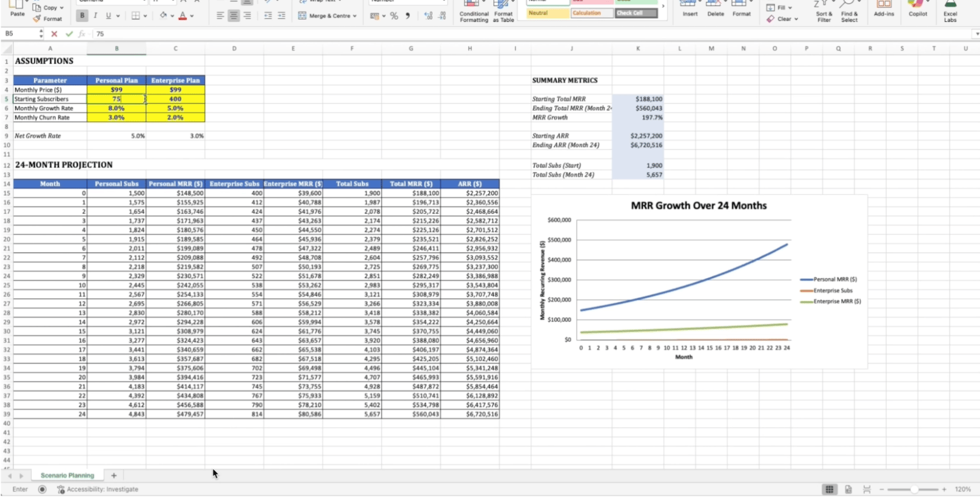Add a new sheet with plus button
980x498 pixels.
point(114,476)
